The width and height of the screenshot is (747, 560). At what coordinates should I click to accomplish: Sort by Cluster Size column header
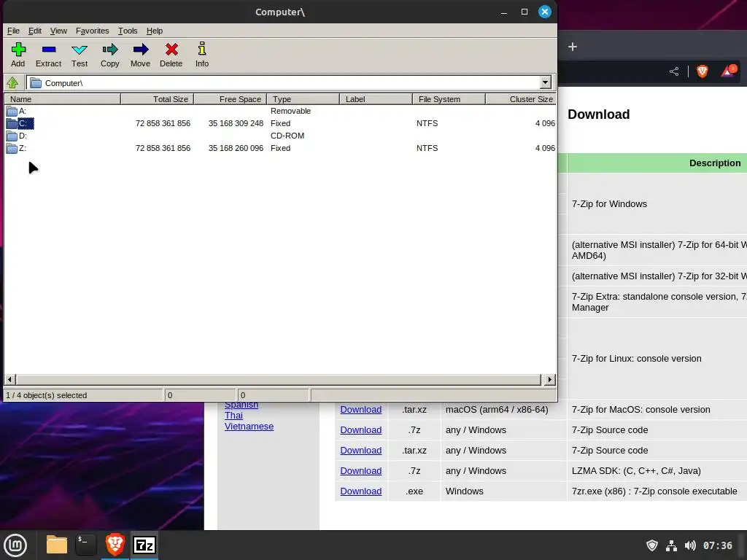521,99
